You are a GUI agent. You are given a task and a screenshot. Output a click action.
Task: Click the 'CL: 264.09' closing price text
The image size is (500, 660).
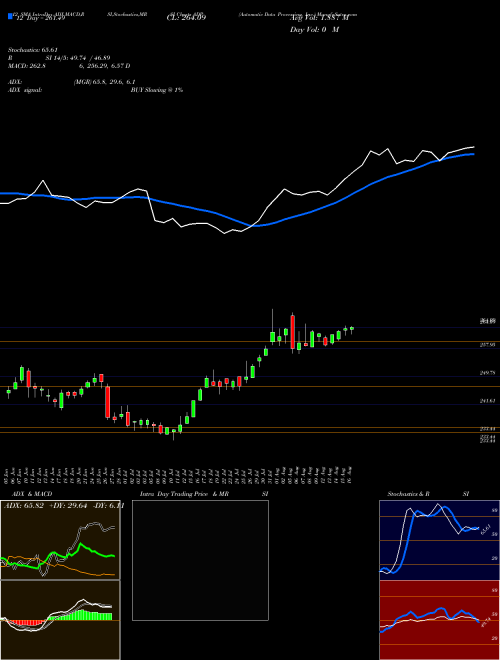185,18
